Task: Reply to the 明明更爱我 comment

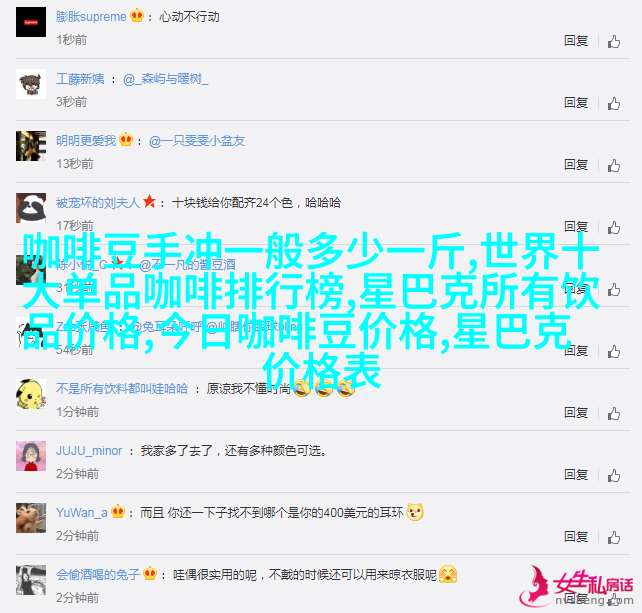Action: pos(576,165)
